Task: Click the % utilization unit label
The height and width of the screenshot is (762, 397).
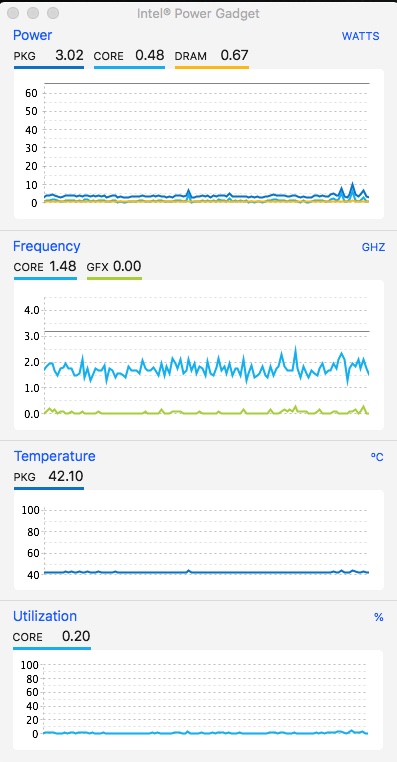Action: click(x=379, y=618)
